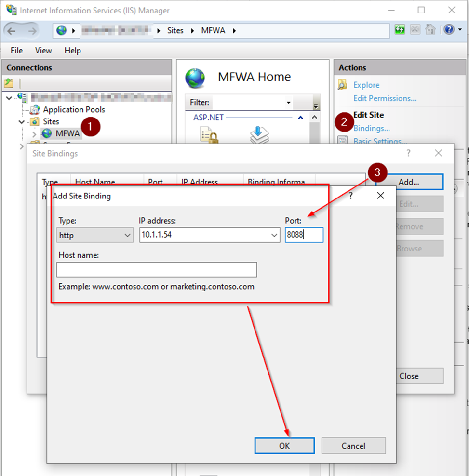The height and width of the screenshot is (476, 469).
Task: Click the back navigation arrow
Action: tap(11, 31)
